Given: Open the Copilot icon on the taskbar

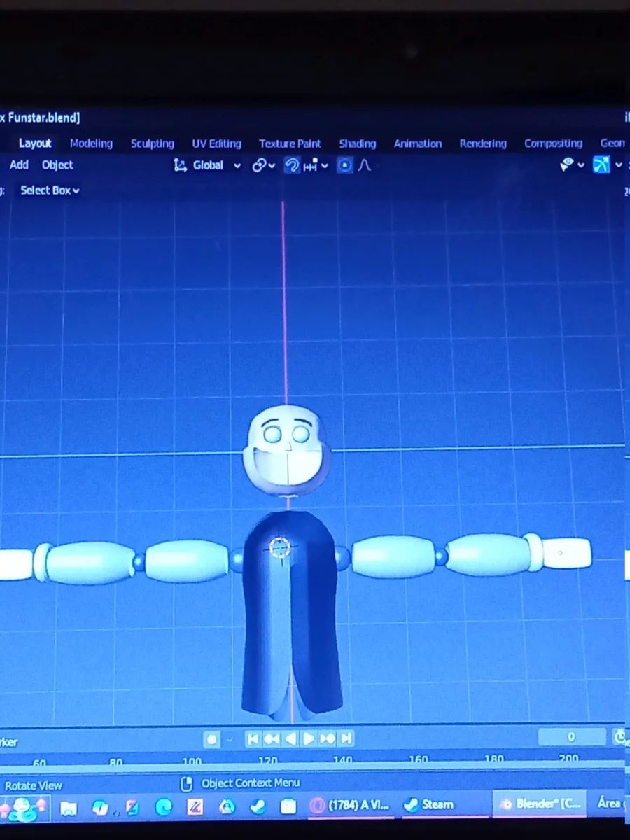Looking at the screenshot, I should [100, 808].
